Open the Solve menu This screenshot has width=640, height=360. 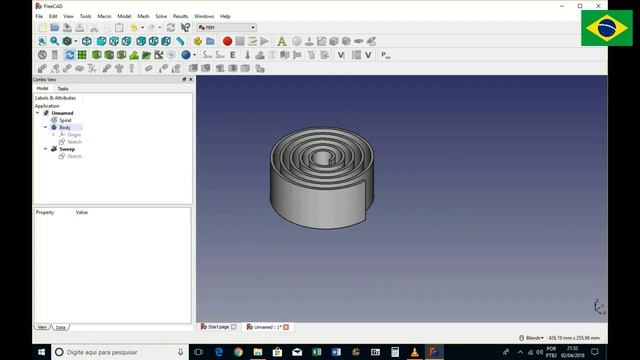tap(161, 16)
